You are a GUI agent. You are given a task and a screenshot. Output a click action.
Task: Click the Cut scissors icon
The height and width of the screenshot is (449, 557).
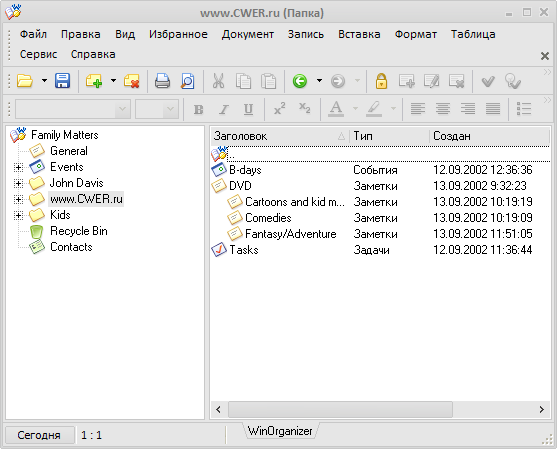tap(218, 81)
